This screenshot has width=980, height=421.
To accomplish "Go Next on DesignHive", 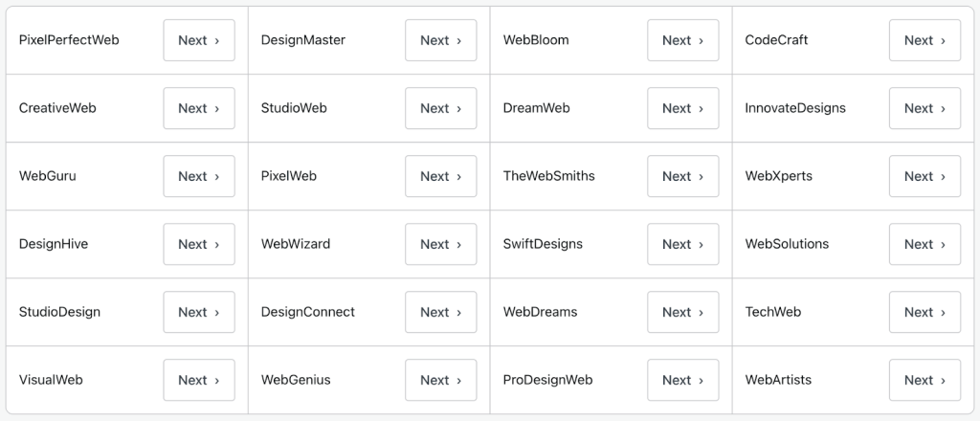I will tap(198, 244).
